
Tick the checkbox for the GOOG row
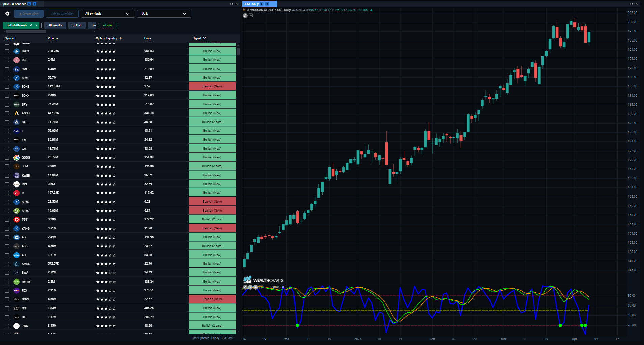point(7,157)
